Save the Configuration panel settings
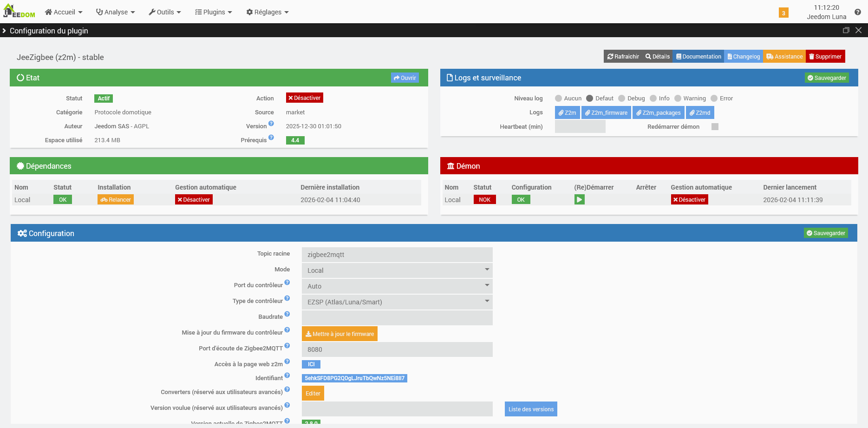The height and width of the screenshot is (428, 868). (826, 233)
